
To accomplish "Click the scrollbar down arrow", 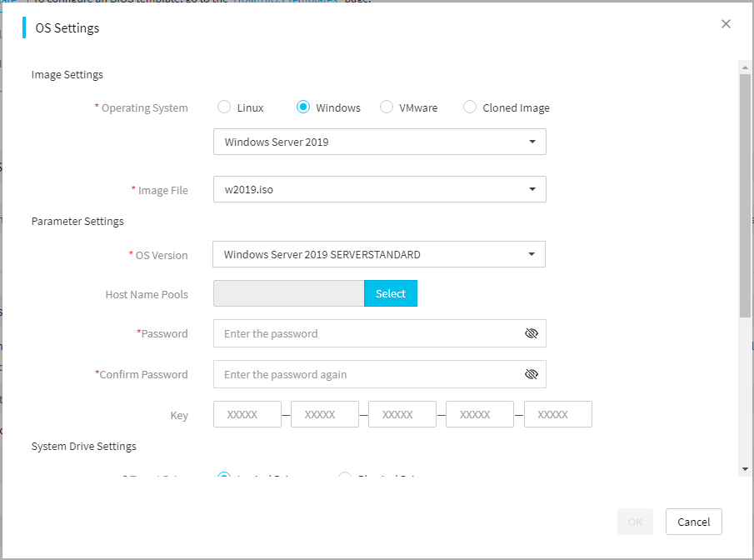I will (745, 469).
